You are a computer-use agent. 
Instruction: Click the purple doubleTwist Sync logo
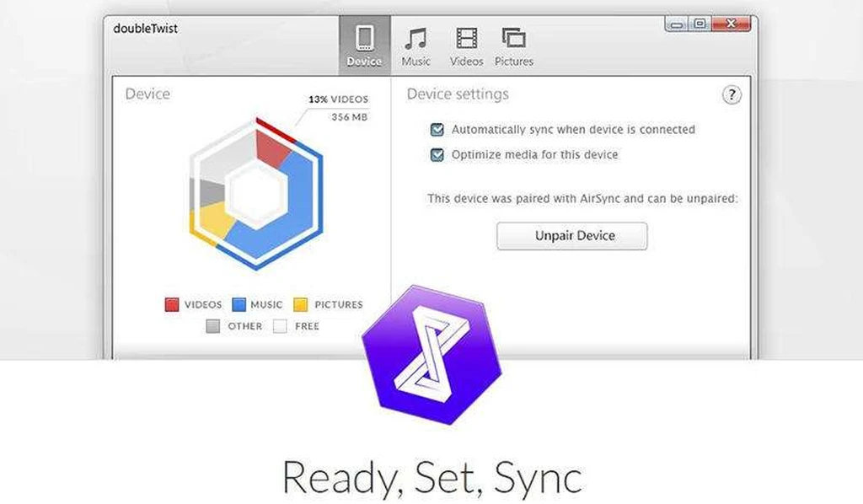[432, 355]
